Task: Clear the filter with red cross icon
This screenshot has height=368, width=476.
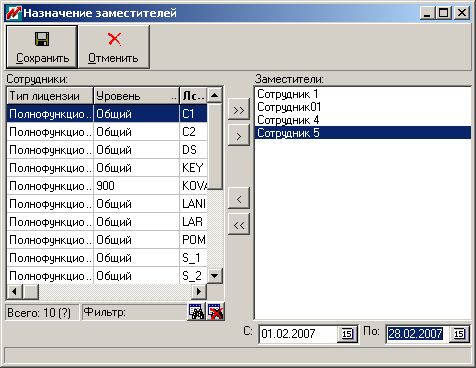Action: [216, 312]
